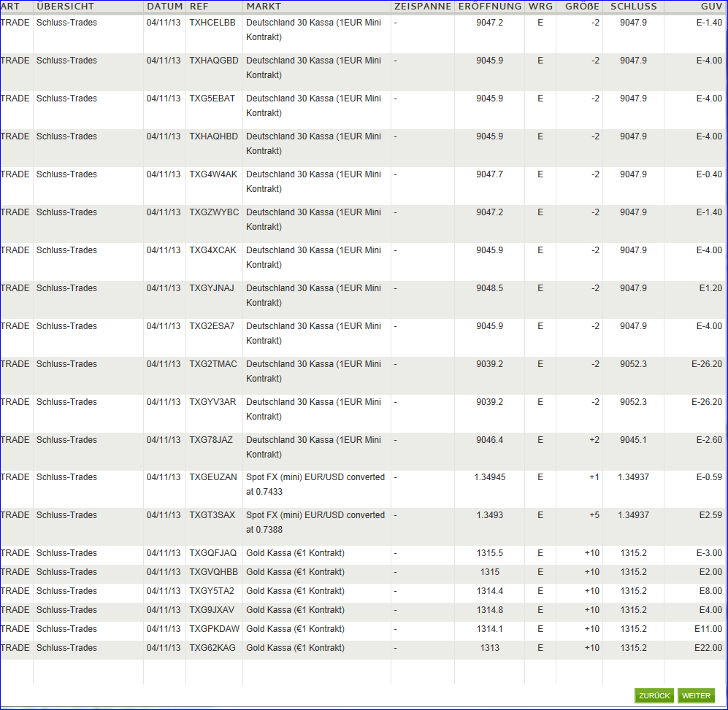The width and height of the screenshot is (728, 710).
Task: Click reference TXGPKDAW
Action: (214, 629)
